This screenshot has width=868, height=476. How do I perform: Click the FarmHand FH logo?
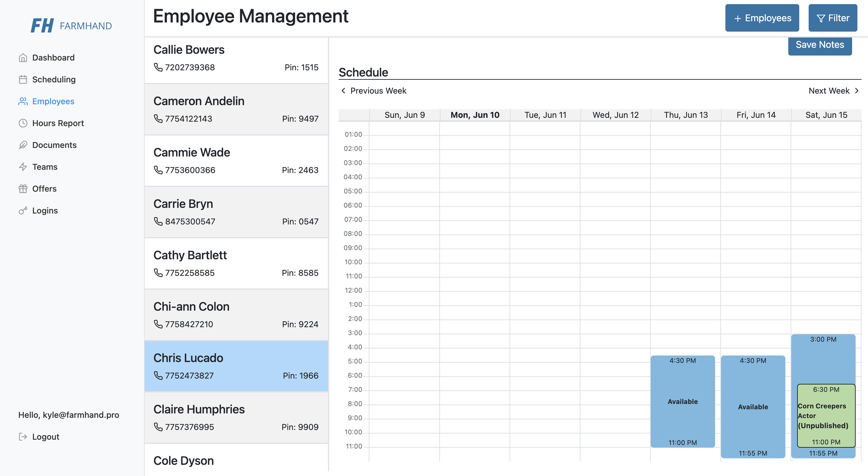(42, 26)
